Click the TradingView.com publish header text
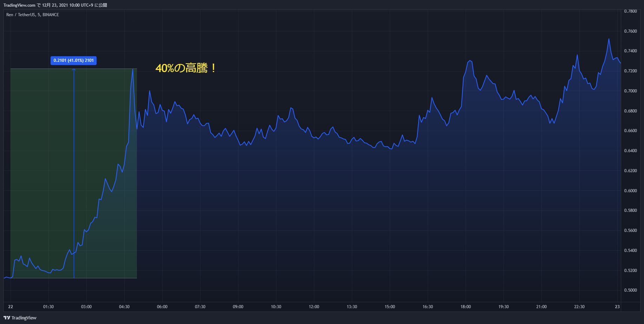This screenshot has height=324, width=644. point(55,5)
